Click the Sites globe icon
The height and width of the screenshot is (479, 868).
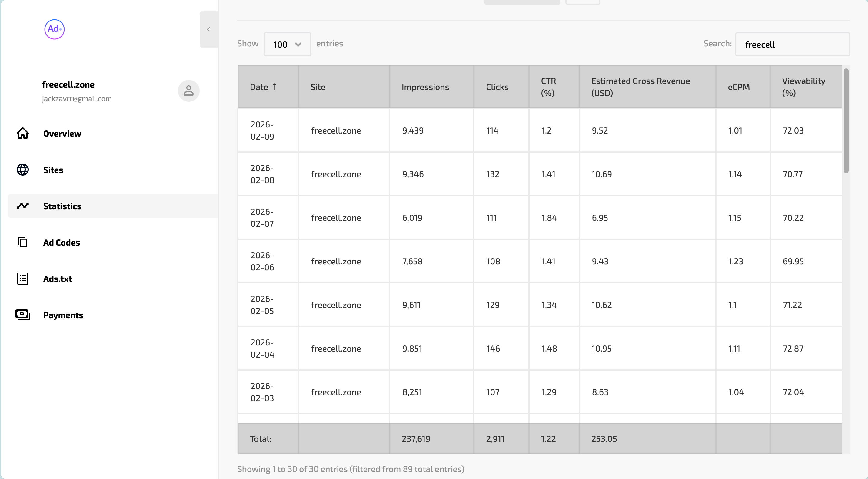(x=23, y=170)
